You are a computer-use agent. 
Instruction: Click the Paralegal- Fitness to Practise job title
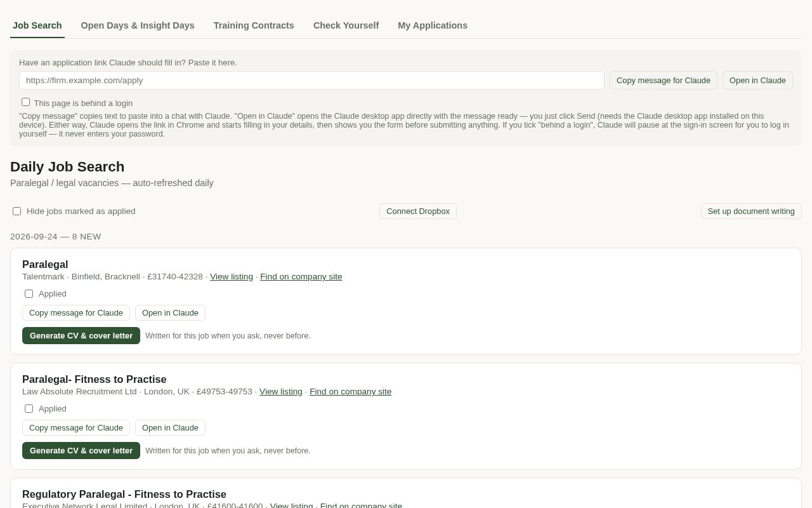tap(95, 380)
